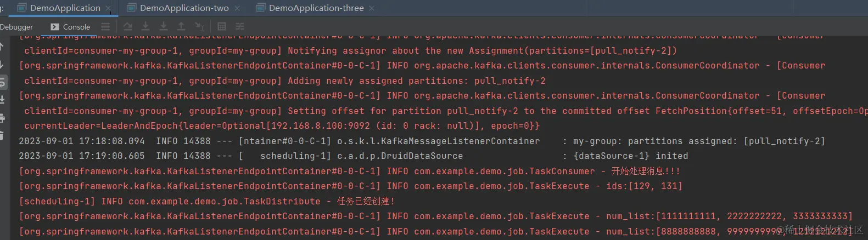Click the Run to Cursor icon

[x=199, y=26]
